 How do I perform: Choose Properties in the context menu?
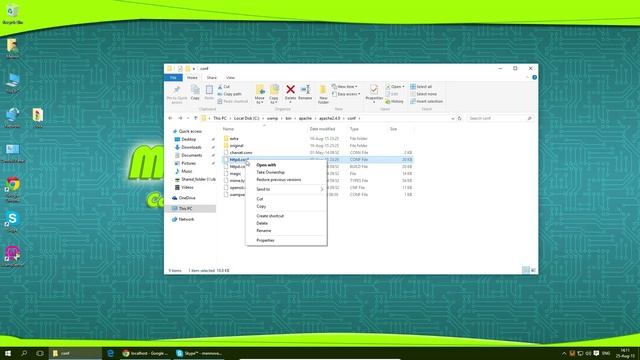point(265,240)
